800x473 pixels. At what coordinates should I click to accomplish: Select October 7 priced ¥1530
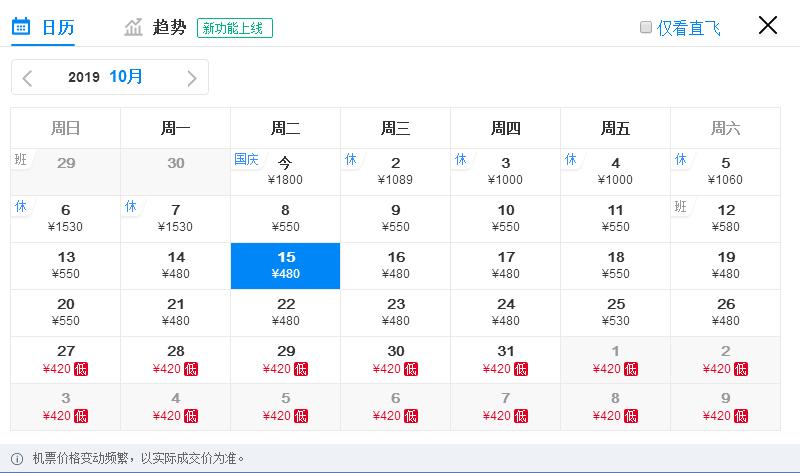pos(176,219)
